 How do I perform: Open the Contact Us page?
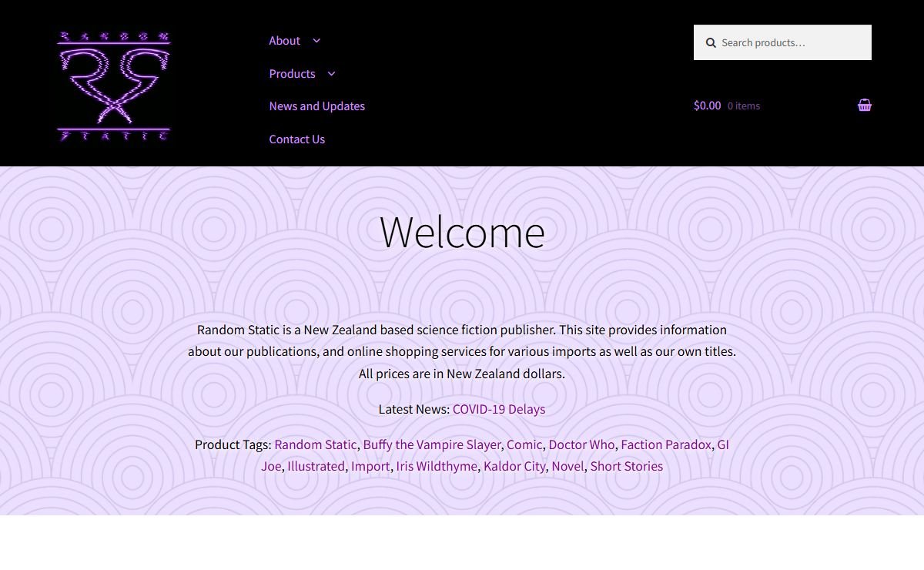[x=296, y=139]
